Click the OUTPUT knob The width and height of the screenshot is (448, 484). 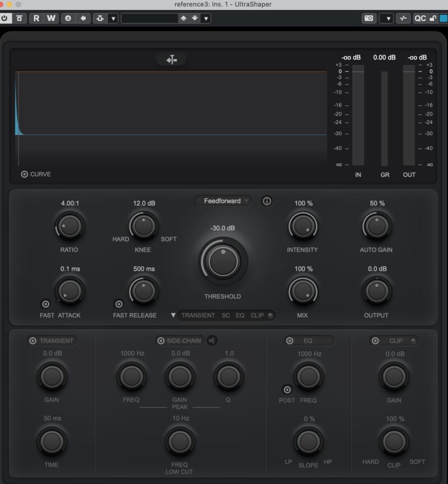coord(377,291)
